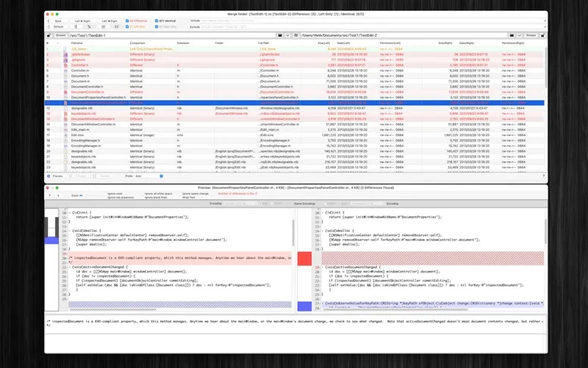Viewport: 588px width, 368px height.
Task: Sort by Folder column header
Action: click(219, 43)
